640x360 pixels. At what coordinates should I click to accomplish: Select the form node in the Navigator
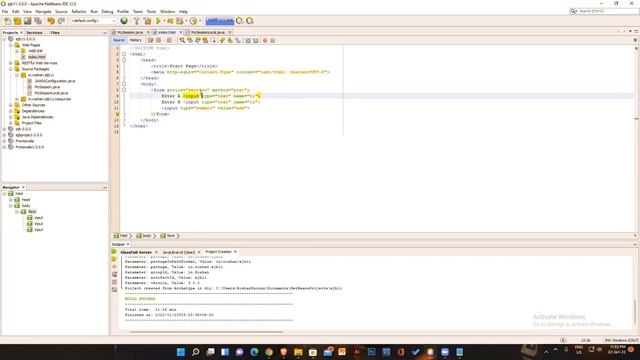tap(32, 211)
